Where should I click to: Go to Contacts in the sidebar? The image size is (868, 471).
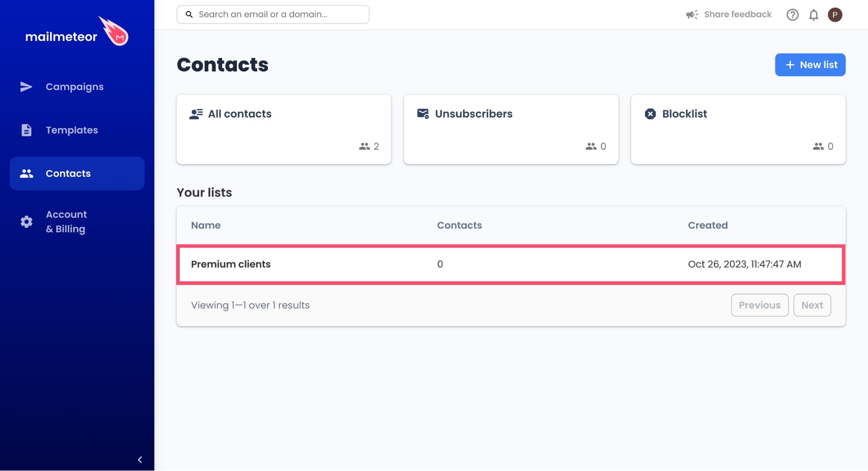coord(77,173)
